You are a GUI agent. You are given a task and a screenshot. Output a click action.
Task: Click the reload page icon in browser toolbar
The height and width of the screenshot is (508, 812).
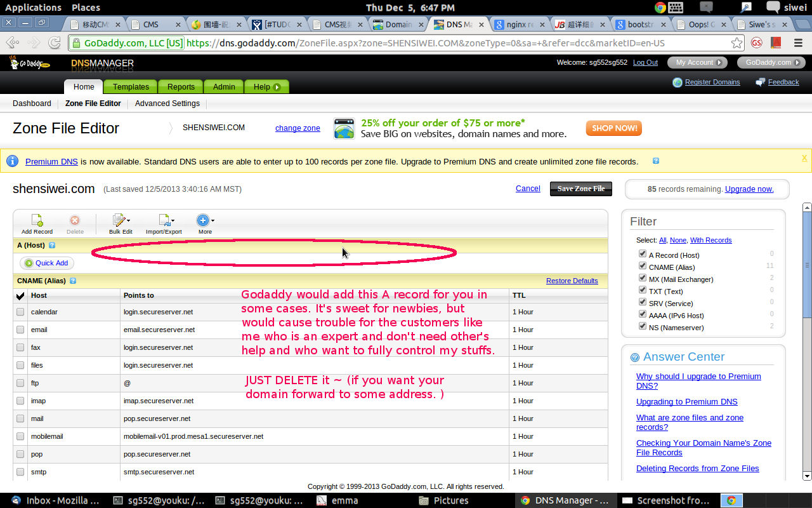(x=56, y=43)
